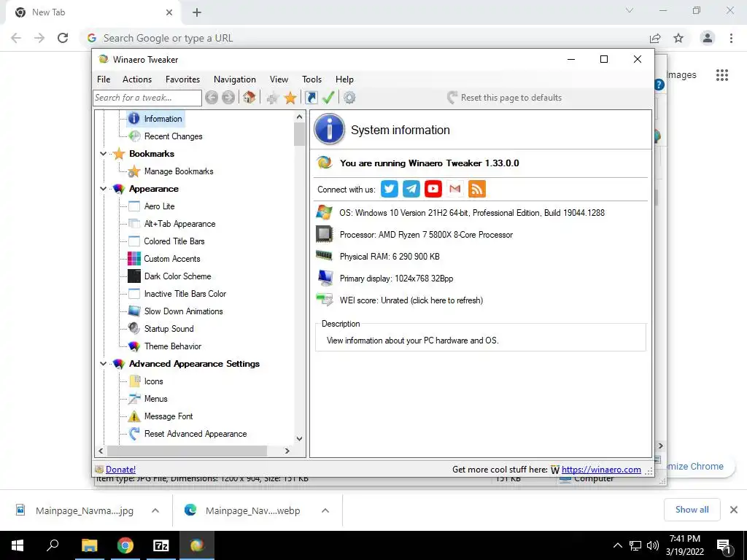747x560 pixels.
Task: Open the Gmail email icon
Action: (455, 189)
